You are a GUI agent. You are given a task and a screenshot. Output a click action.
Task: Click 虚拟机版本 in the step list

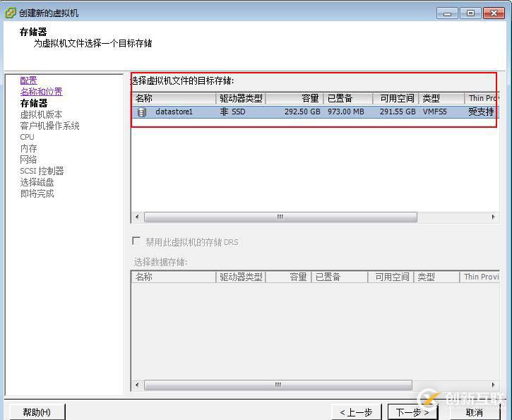click(x=41, y=114)
